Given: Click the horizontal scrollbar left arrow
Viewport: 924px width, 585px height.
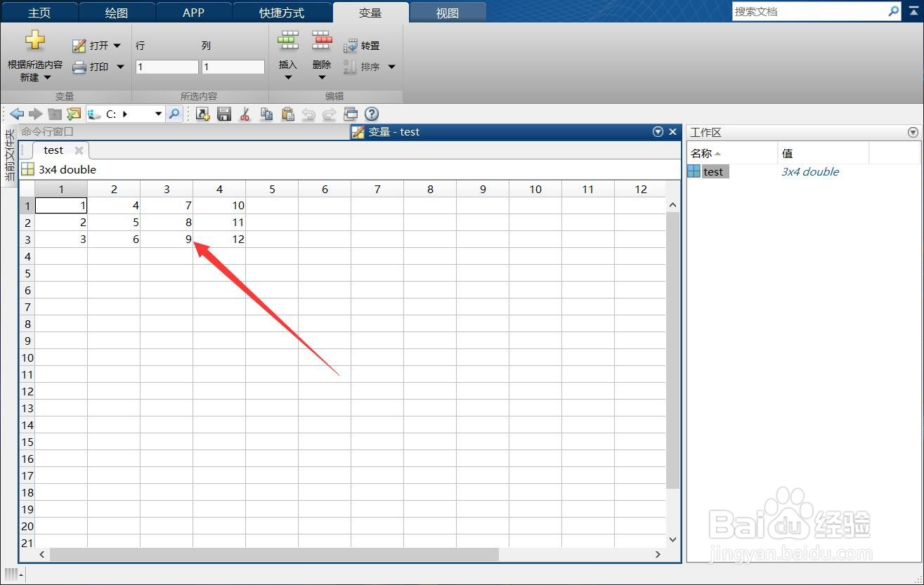Looking at the screenshot, I should 42,554.
